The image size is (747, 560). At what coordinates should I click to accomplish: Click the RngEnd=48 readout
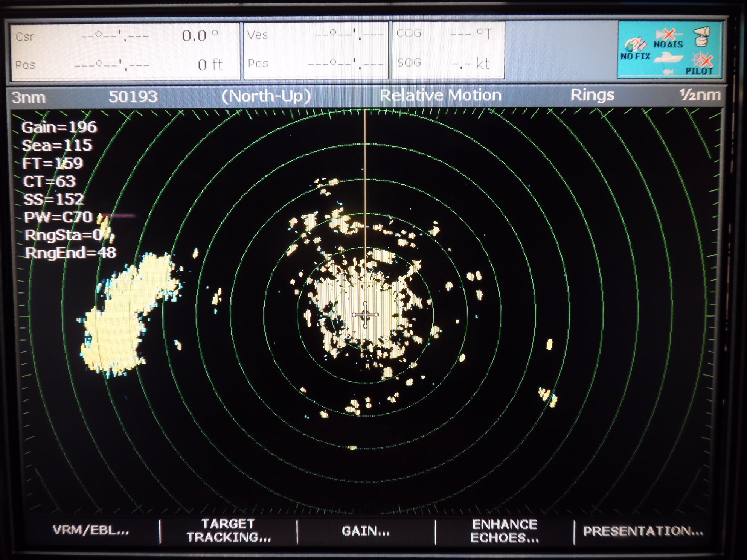70,253
